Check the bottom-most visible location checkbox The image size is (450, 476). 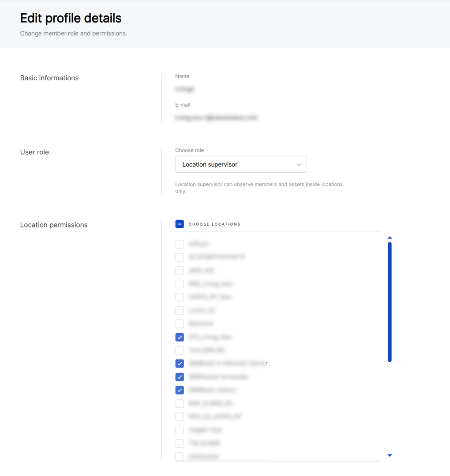(180, 456)
